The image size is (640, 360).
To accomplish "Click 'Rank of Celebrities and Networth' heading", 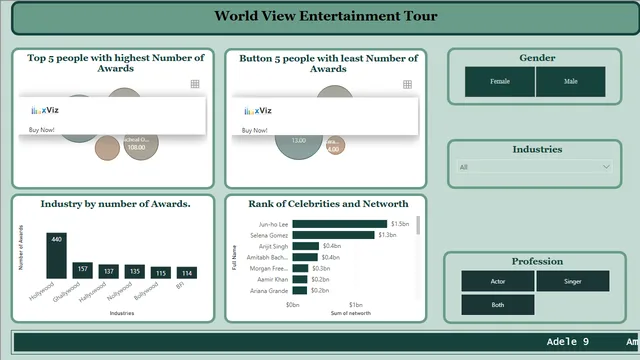I will tap(328, 204).
